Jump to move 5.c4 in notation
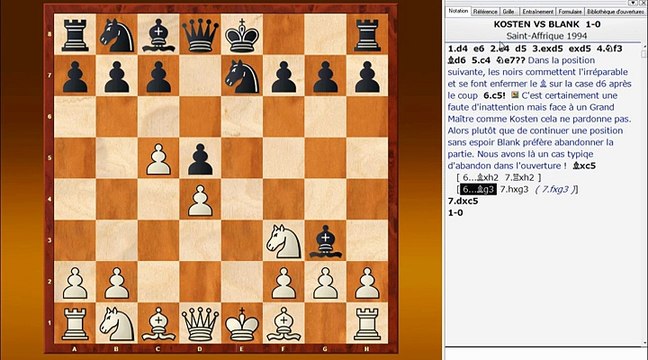 coord(481,60)
